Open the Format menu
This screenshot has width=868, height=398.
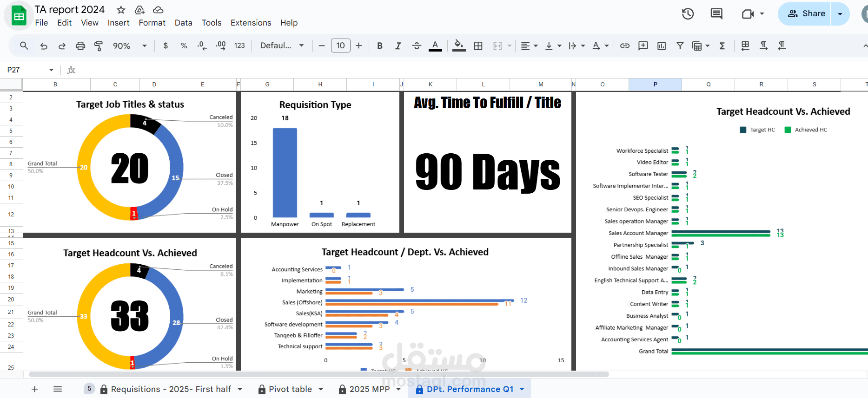click(x=152, y=23)
